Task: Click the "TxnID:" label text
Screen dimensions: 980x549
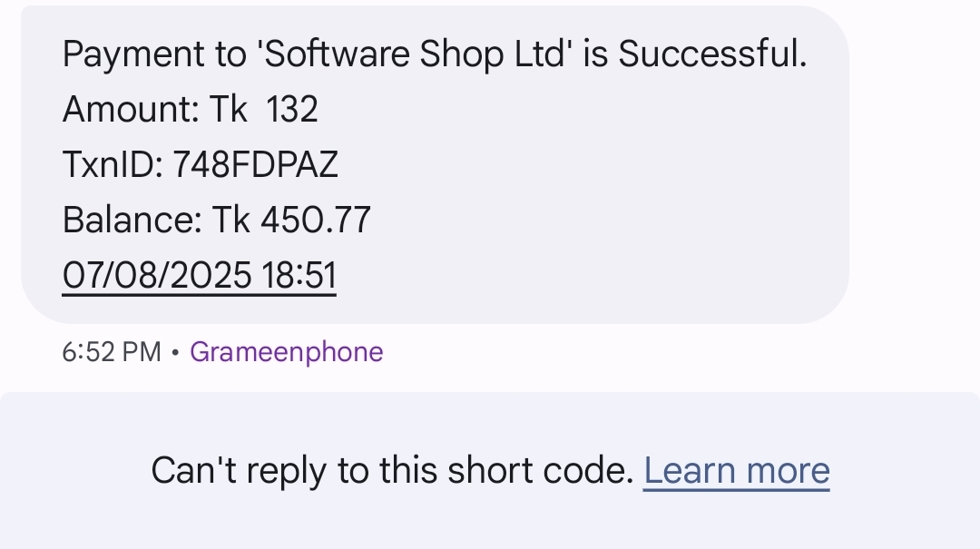Action: point(113,165)
